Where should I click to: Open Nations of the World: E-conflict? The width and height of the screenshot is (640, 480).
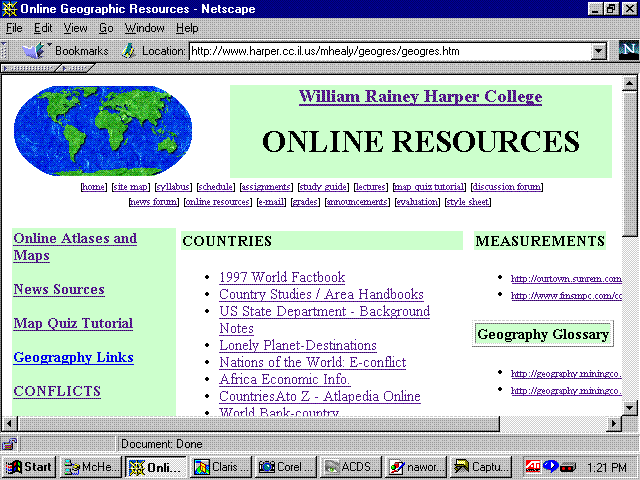click(x=313, y=362)
